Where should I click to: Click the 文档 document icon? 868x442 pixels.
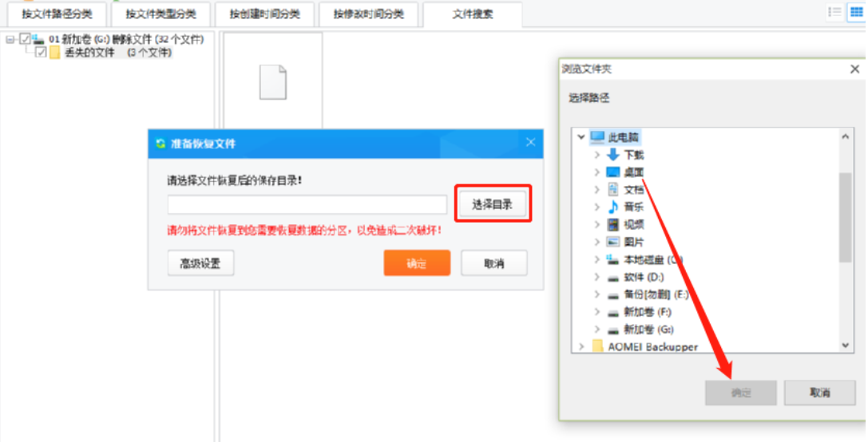pyautogui.click(x=612, y=190)
